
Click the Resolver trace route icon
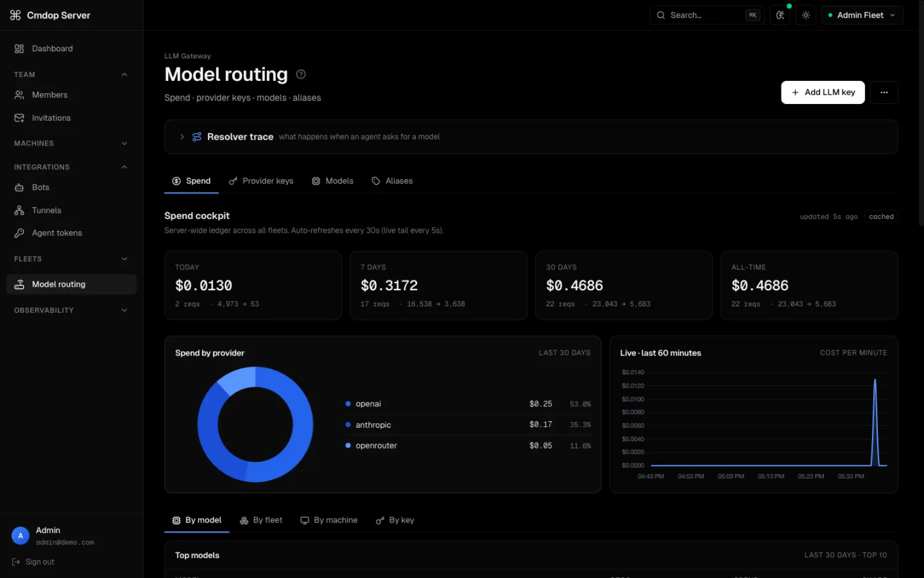pos(197,137)
